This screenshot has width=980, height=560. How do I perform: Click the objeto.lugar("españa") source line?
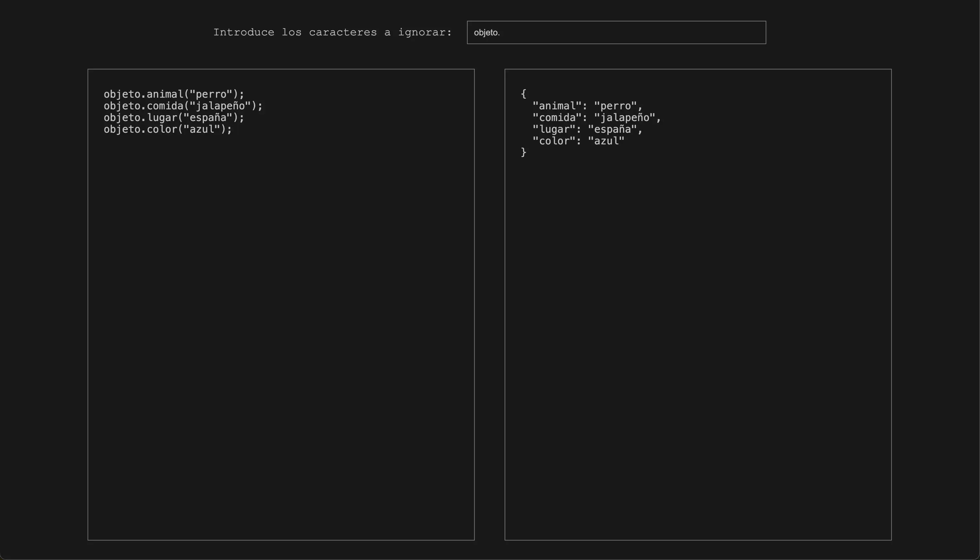coord(174,117)
